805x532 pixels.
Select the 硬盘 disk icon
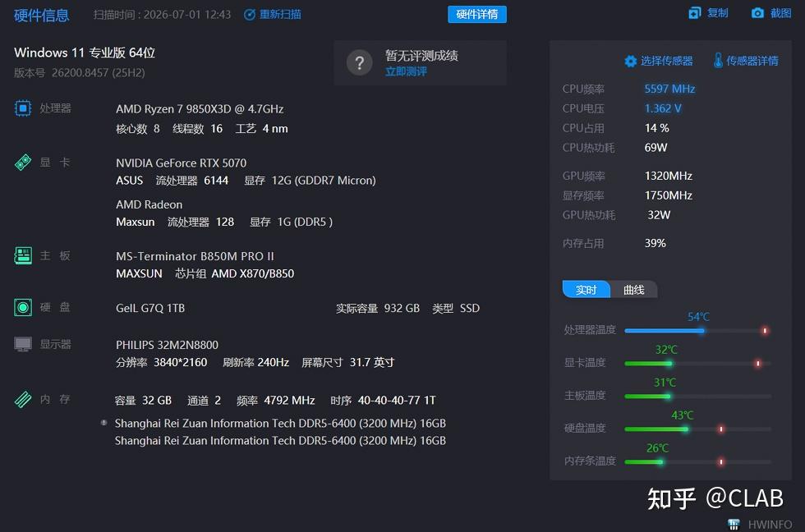[x=23, y=307]
